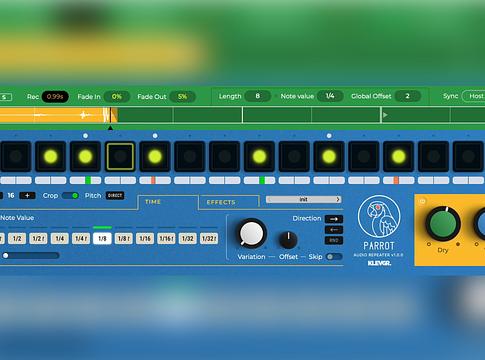The width and height of the screenshot is (485, 360).
Task: Click the black playhead triangle below the waveform
Action: (x=110, y=127)
